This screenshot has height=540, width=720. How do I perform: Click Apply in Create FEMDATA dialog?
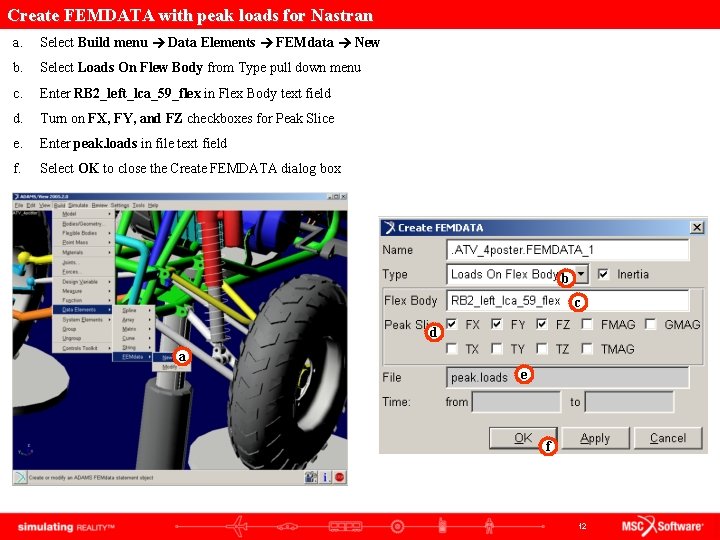[x=595, y=438]
